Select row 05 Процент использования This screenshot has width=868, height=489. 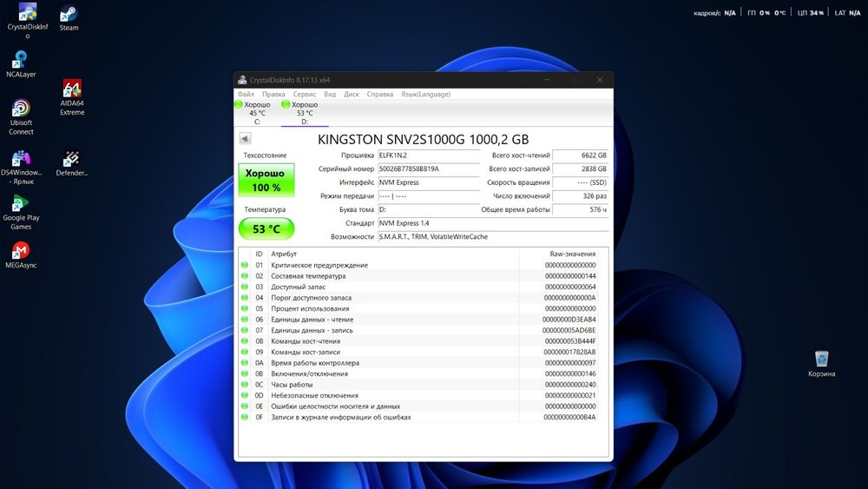[x=419, y=308]
